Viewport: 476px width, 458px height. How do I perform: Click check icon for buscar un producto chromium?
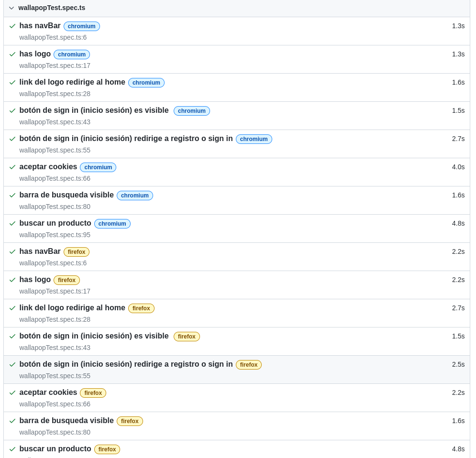pyautogui.click(x=12, y=224)
